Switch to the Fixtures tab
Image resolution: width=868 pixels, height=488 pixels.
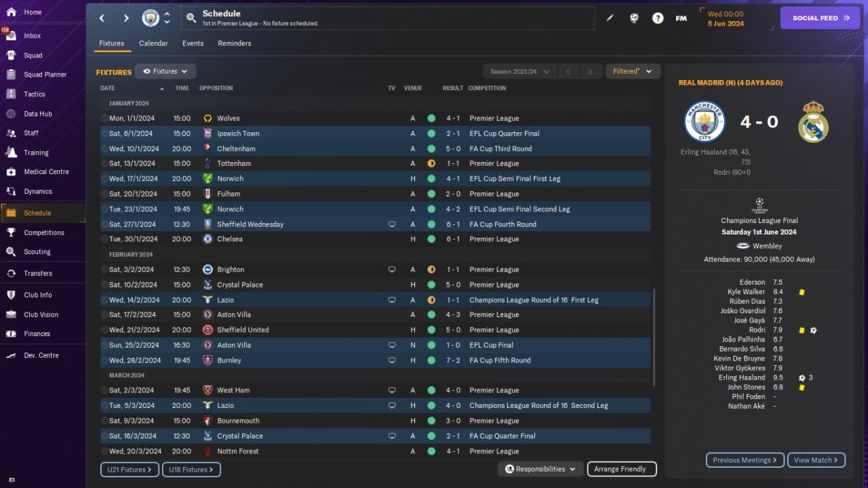pyautogui.click(x=112, y=43)
